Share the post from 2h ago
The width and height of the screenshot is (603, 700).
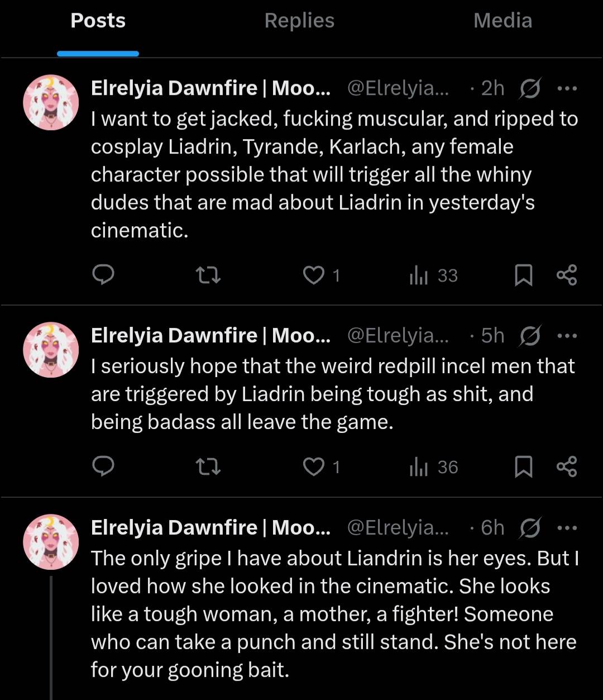click(x=567, y=275)
